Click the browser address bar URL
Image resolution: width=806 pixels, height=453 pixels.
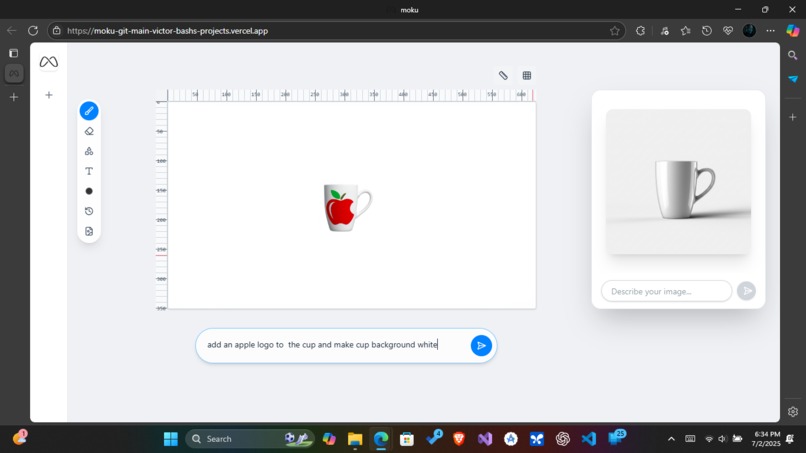(x=168, y=31)
